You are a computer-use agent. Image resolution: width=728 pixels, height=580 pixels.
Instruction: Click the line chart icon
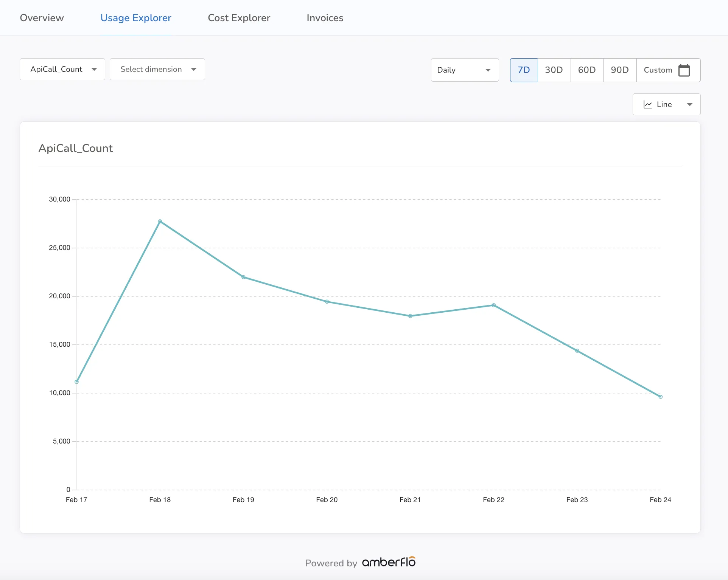(x=647, y=104)
